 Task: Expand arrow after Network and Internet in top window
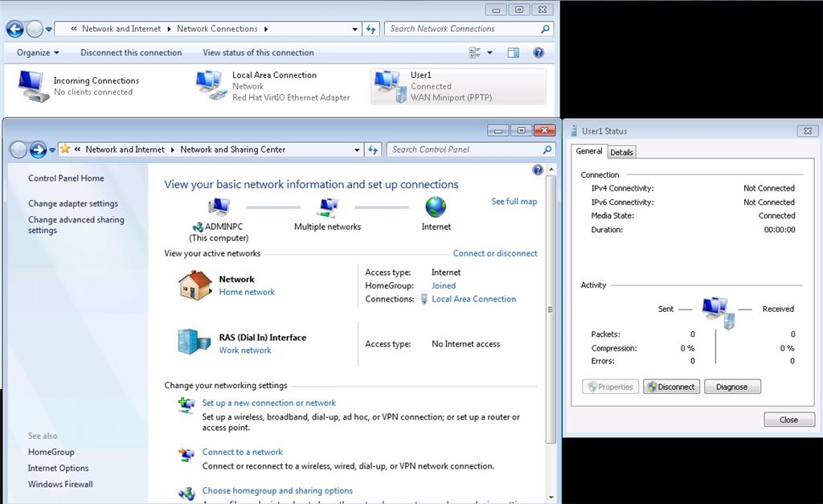pos(169,29)
